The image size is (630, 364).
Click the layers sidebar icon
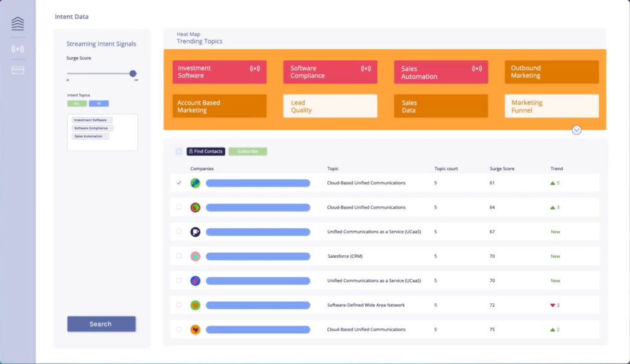point(17,23)
